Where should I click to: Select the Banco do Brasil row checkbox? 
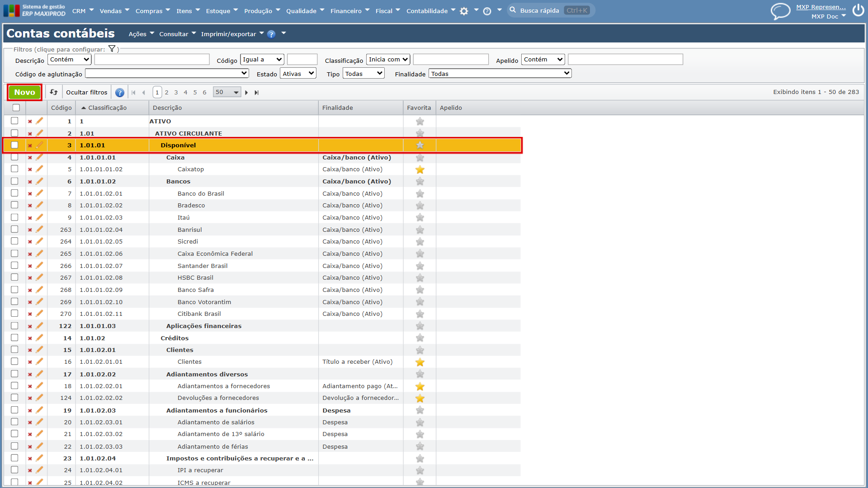(x=14, y=193)
